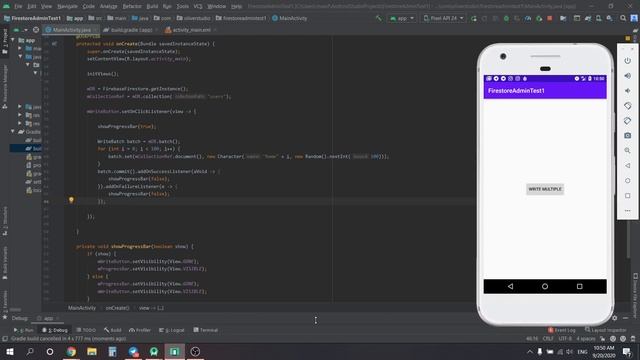This screenshot has width=640, height=360.
Task: Click emulator volume up icon
Action: tap(627, 76)
